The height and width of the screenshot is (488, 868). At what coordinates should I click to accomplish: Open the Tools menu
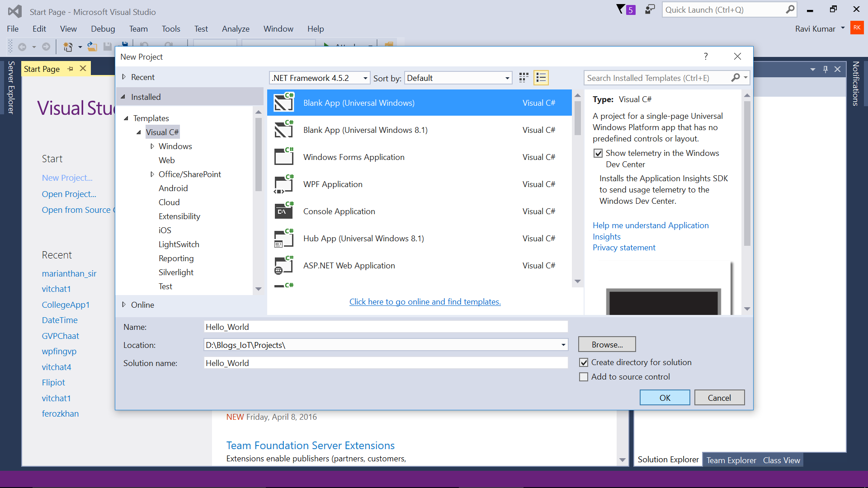pyautogui.click(x=171, y=28)
